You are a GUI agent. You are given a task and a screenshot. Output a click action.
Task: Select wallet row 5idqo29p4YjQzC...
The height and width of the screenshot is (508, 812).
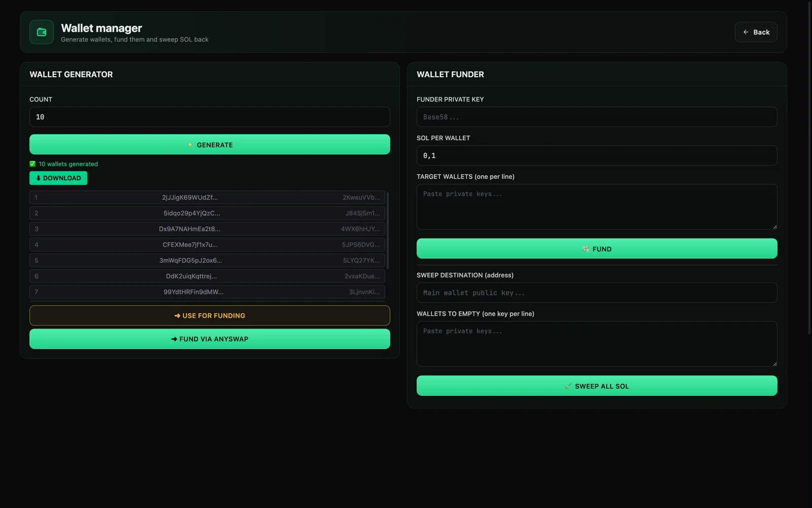(207, 213)
